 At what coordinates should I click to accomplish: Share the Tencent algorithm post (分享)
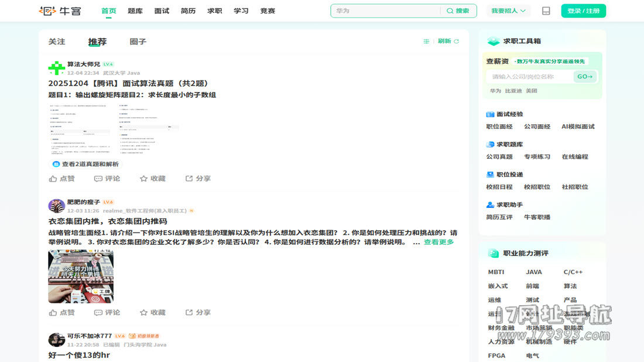198,178
